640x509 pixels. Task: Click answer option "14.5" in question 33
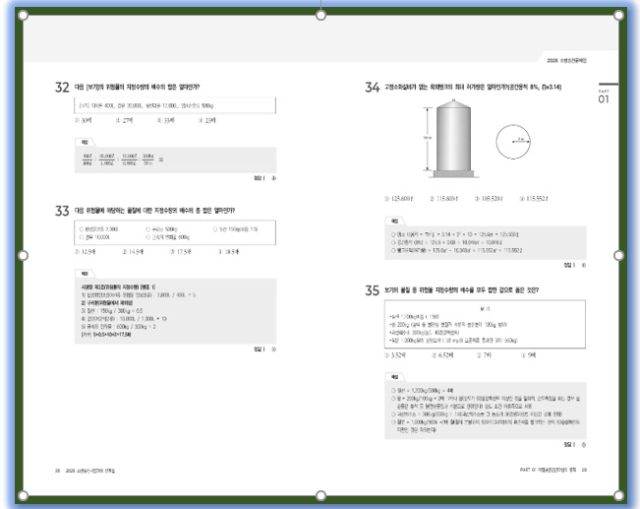click(x=133, y=252)
